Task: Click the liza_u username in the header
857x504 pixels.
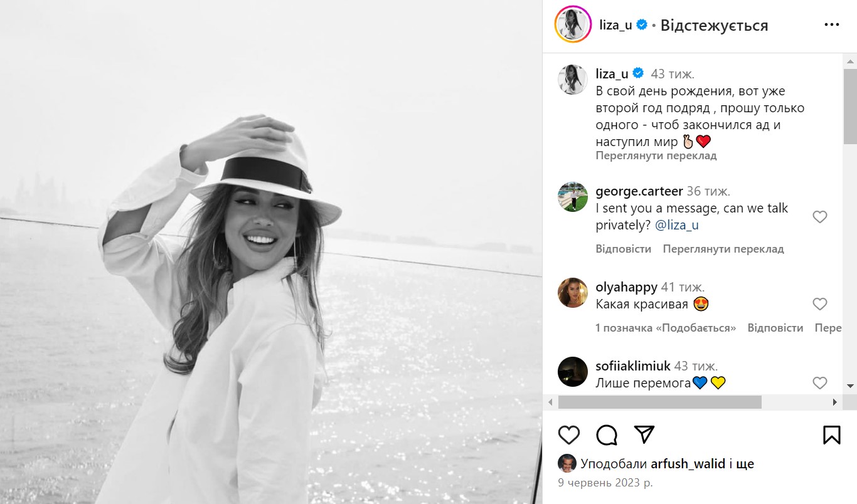Action: click(615, 25)
